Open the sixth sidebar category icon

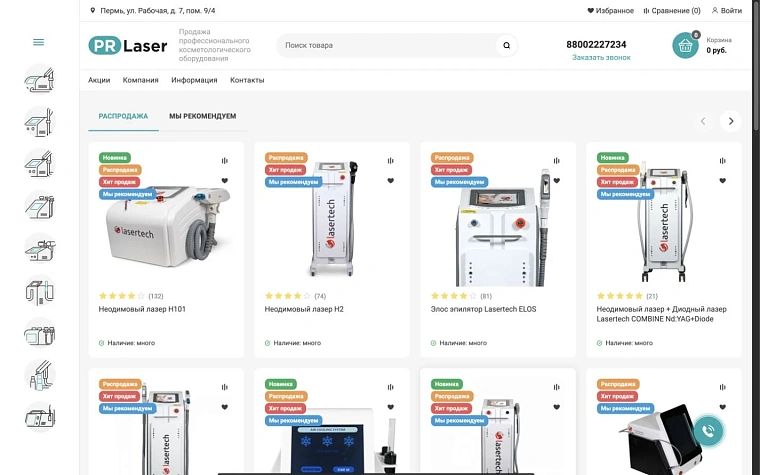click(x=40, y=291)
